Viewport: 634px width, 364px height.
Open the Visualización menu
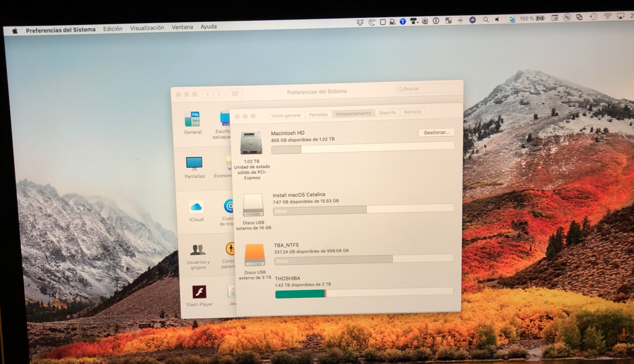pyautogui.click(x=147, y=28)
